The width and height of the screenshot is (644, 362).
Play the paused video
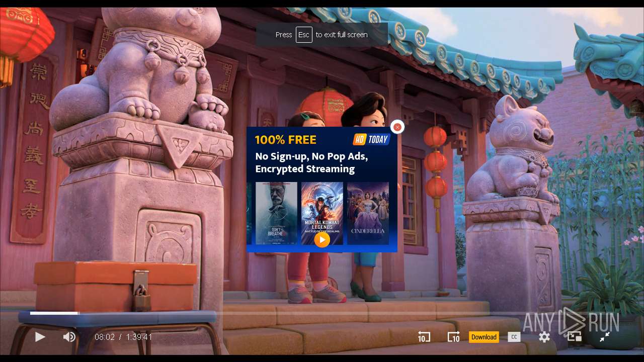[40, 337]
